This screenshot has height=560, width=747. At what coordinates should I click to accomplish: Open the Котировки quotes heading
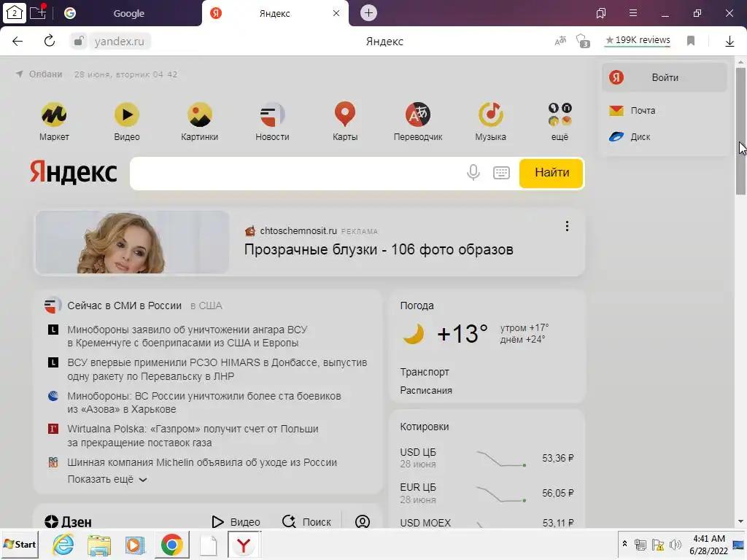click(425, 427)
